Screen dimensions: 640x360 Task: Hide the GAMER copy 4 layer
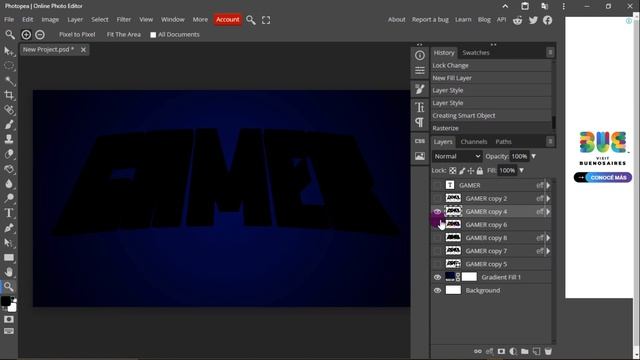click(x=437, y=211)
